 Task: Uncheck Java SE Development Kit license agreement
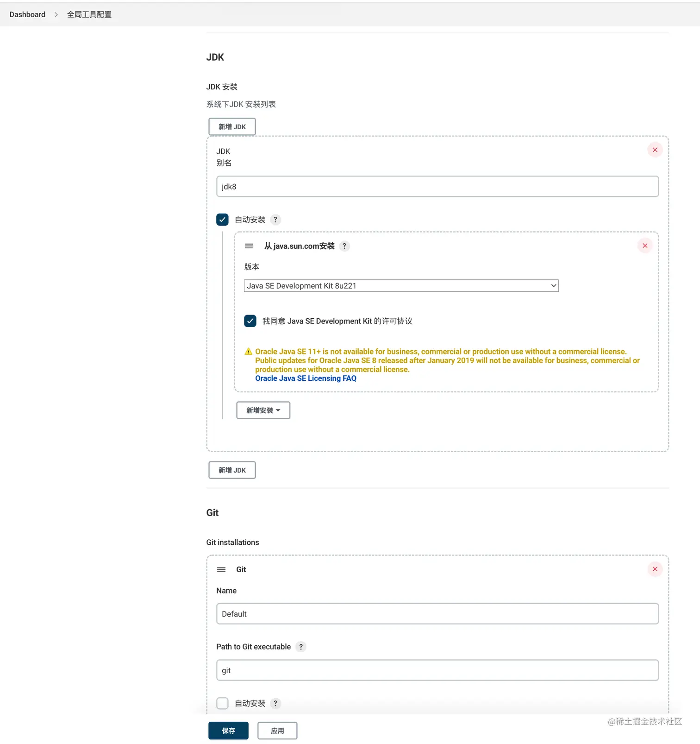(x=250, y=321)
